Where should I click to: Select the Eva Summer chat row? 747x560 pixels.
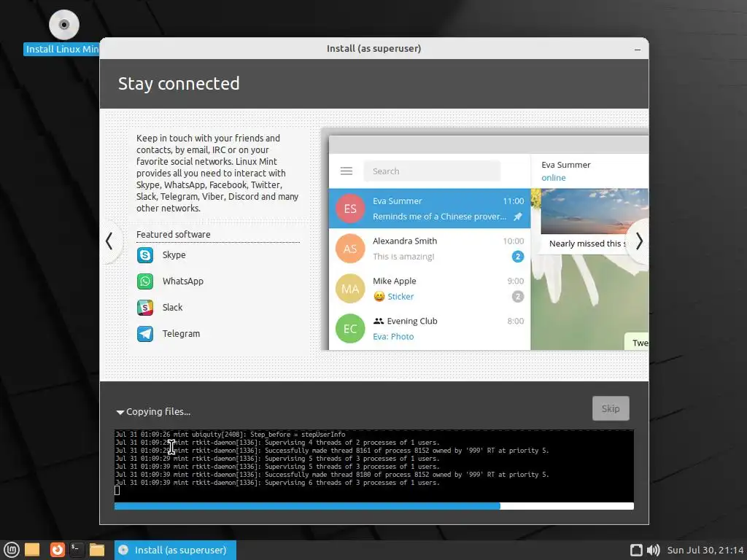point(430,209)
